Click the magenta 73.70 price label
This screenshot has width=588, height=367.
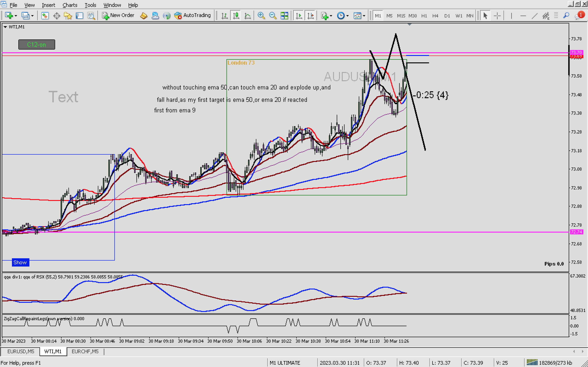(576, 53)
